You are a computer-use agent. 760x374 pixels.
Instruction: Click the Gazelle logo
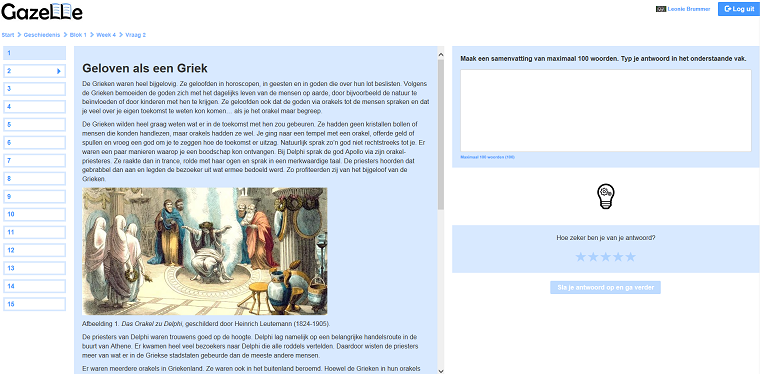coord(42,12)
